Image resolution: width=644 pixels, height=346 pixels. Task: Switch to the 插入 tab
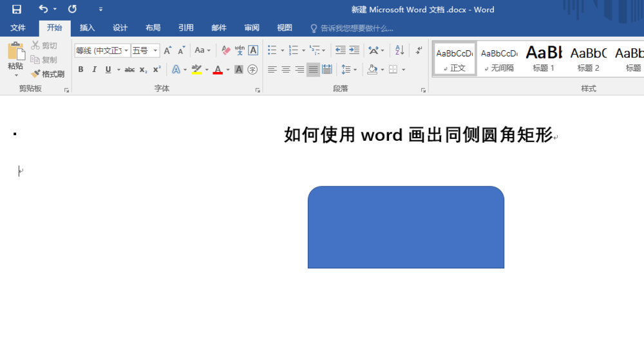click(87, 28)
